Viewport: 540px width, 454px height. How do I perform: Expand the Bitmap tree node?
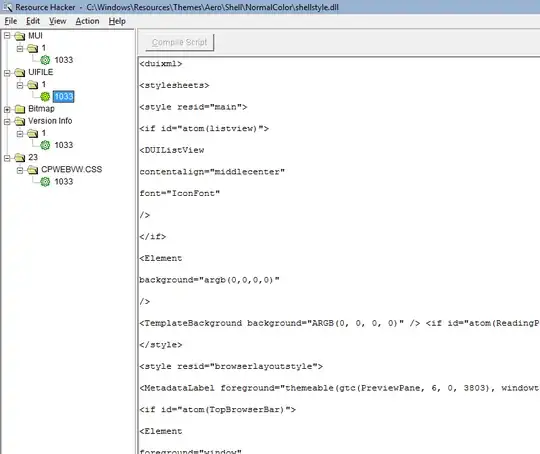pyautogui.click(x=7, y=109)
